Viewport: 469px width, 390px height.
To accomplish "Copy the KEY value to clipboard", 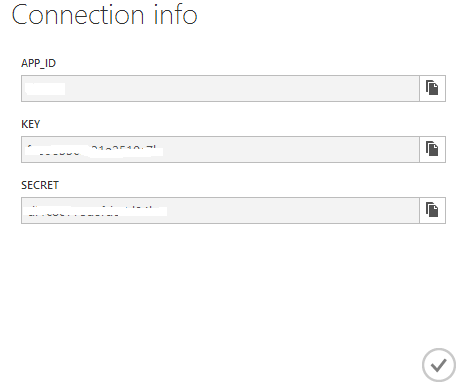I will pos(432,149).
